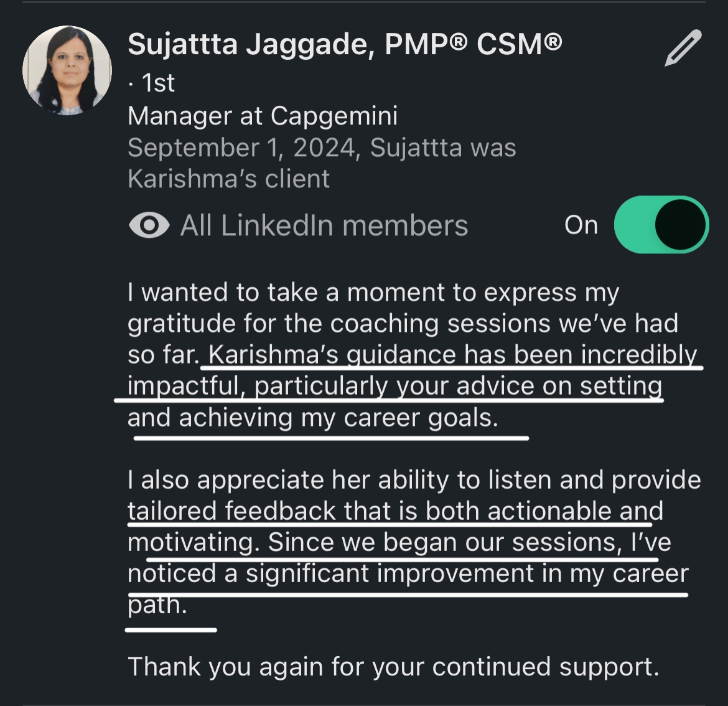Click the 'Karishma's client' relationship text
The image size is (728, 706).
228,179
